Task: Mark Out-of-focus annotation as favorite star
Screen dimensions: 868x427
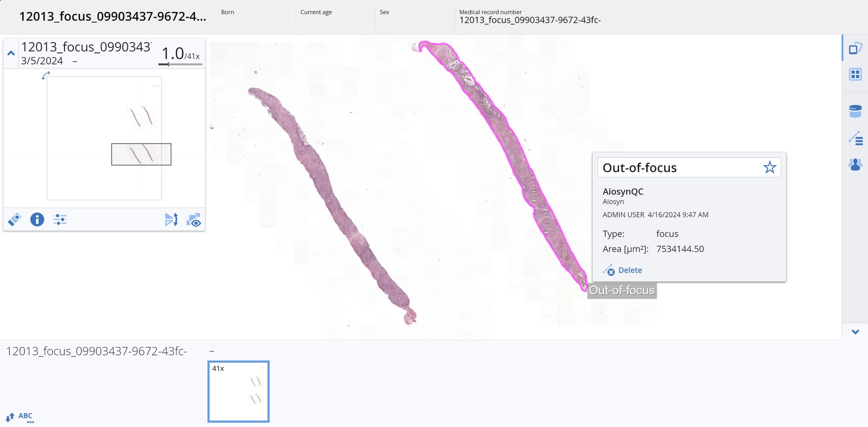Action: click(770, 167)
